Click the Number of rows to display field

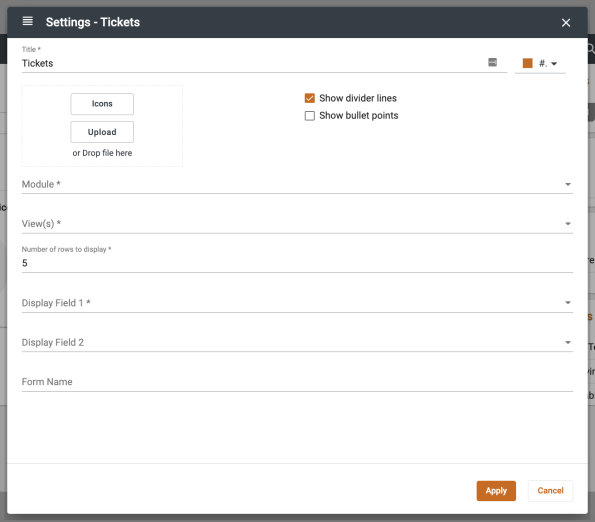[297, 263]
